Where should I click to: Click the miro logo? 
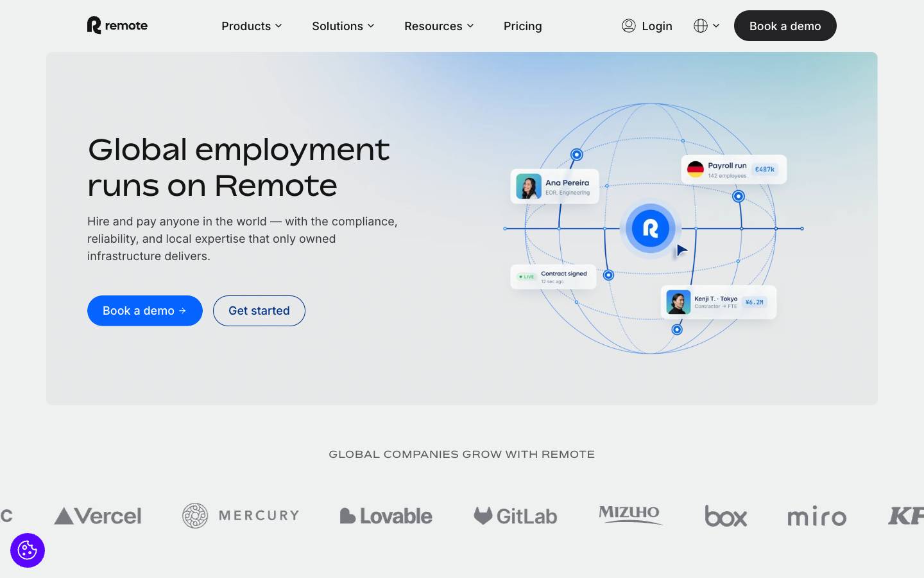tap(817, 516)
